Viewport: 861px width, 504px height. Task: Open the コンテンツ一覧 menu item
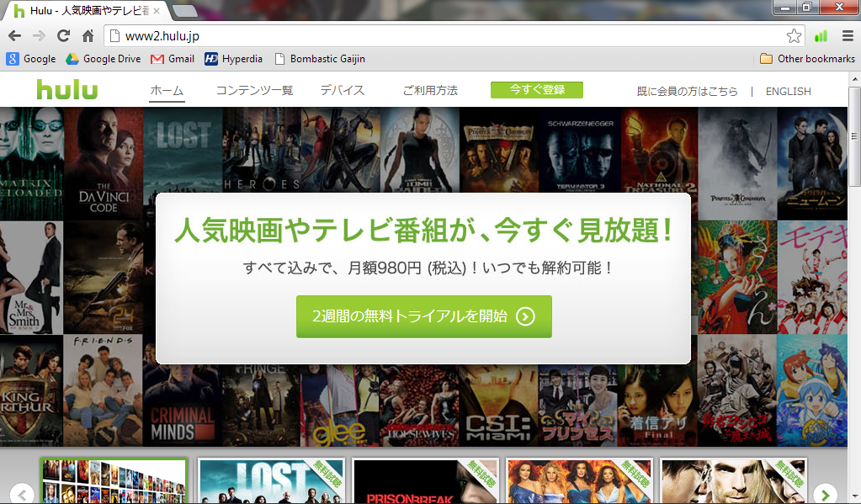pos(254,91)
